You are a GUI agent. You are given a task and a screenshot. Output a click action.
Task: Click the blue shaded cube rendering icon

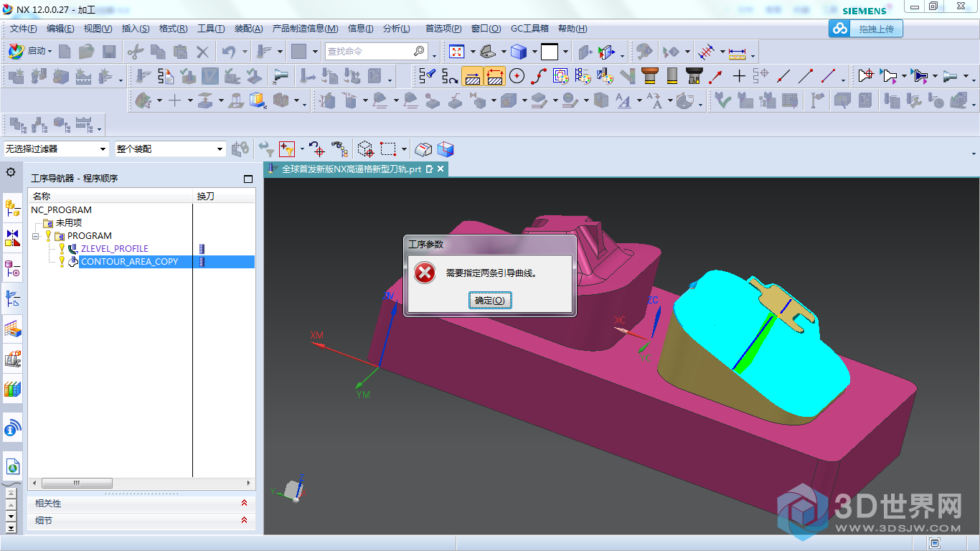[x=519, y=51]
